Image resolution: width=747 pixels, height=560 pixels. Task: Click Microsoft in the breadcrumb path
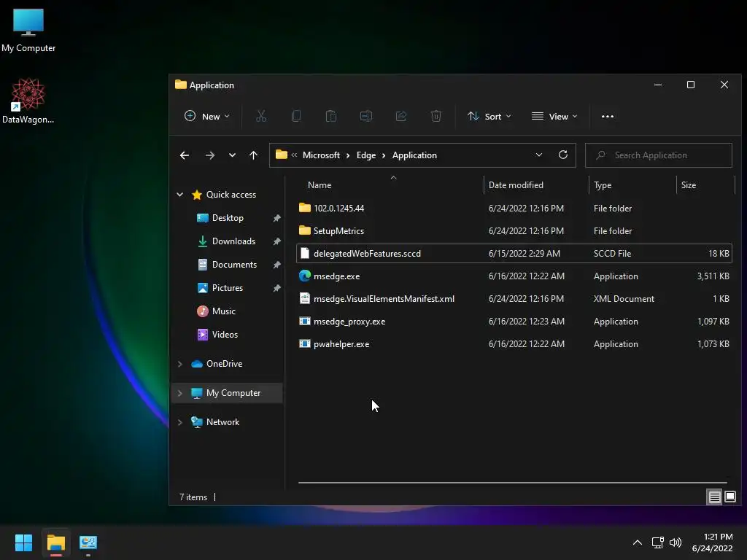click(321, 155)
